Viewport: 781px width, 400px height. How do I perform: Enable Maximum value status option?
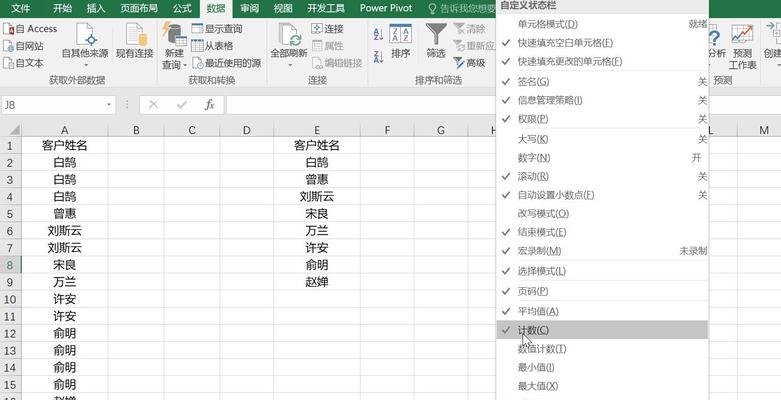pos(602,386)
